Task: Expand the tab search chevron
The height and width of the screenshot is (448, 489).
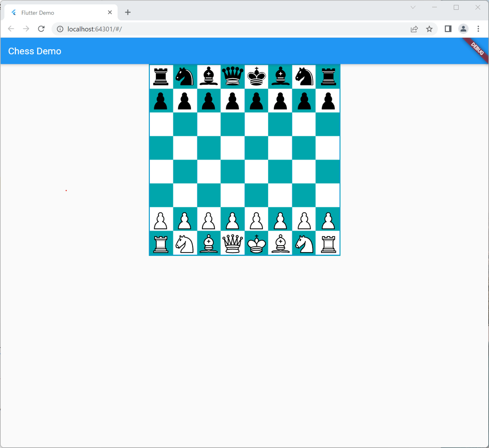Action: 413,7
